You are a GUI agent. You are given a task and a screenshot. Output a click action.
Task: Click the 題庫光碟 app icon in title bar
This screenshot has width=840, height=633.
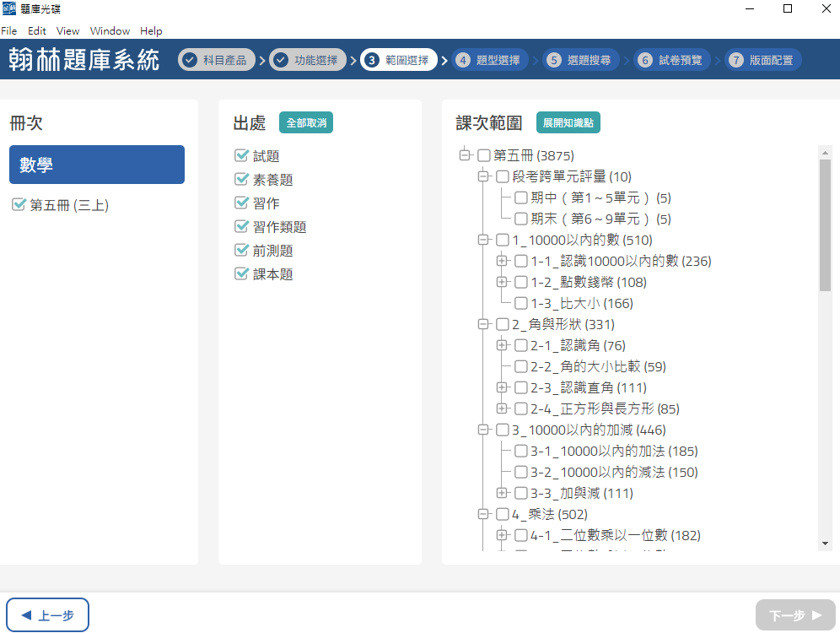click(x=8, y=9)
